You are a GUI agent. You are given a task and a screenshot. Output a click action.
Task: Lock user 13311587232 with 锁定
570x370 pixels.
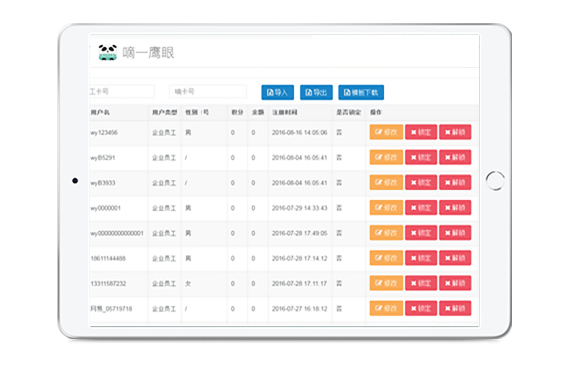click(x=421, y=283)
